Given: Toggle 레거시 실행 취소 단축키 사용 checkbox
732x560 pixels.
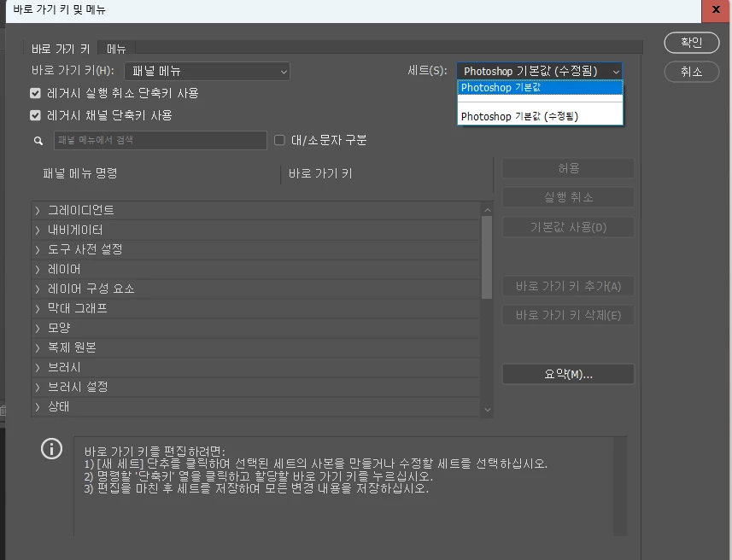Looking at the screenshot, I should pos(35,93).
